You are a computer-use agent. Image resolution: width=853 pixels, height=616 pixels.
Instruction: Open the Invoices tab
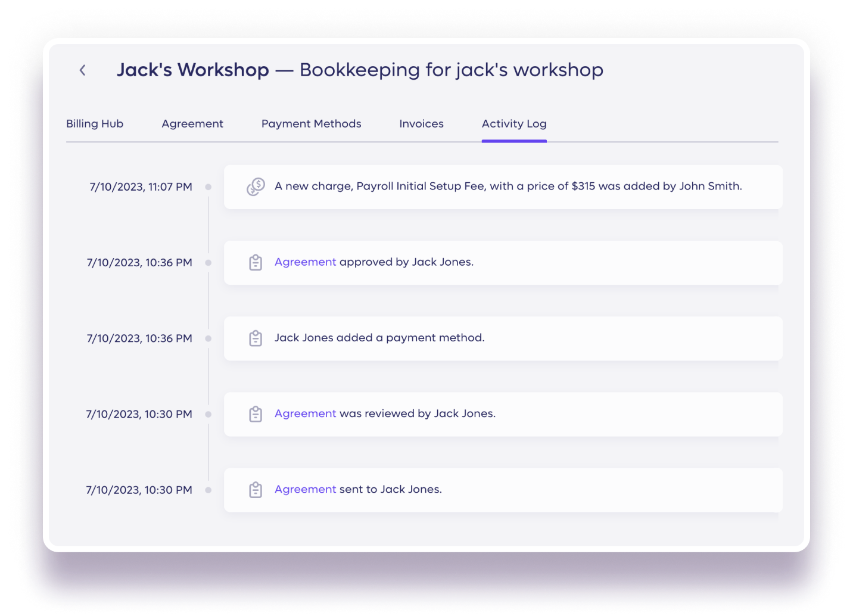(x=421, y=124)
